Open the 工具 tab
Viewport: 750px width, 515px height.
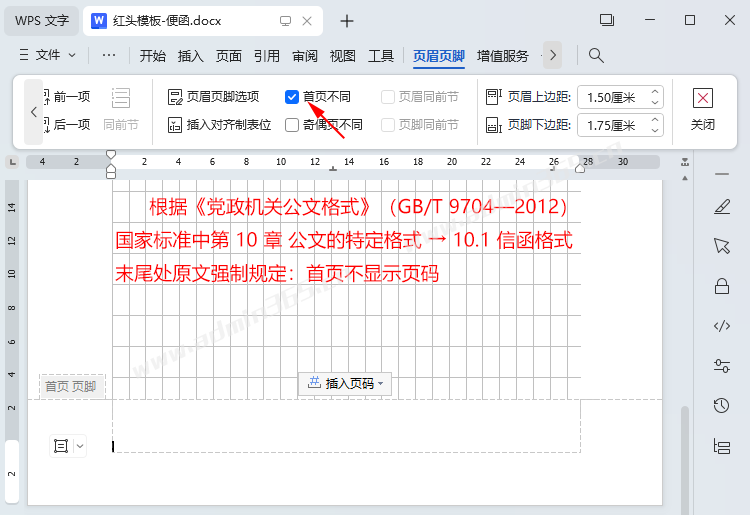click(x=381, y=56)
